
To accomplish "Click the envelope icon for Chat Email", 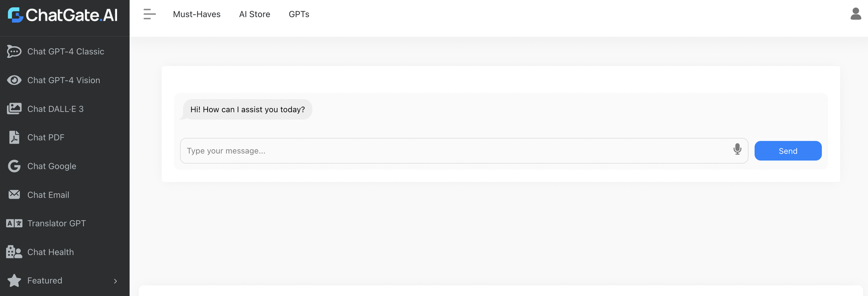I will pos(14,195).
